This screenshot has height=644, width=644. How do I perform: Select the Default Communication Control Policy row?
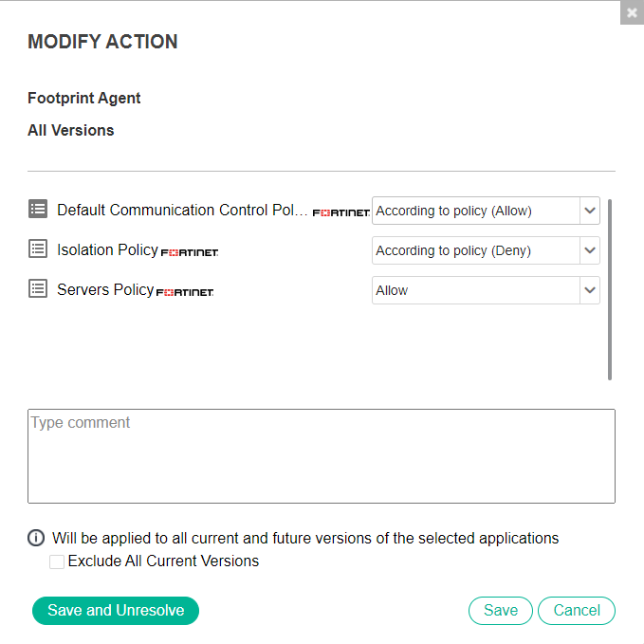tap(182, 210)
